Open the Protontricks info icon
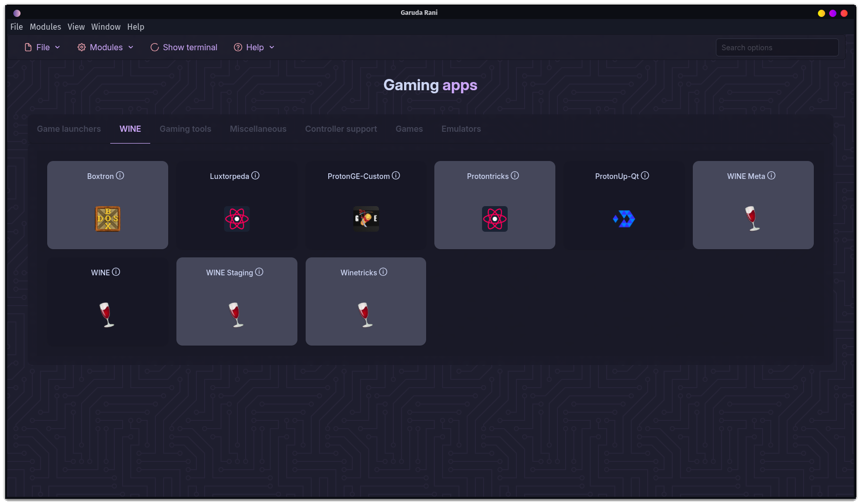Viewport: 861px width, 504px height. [515, 175]
